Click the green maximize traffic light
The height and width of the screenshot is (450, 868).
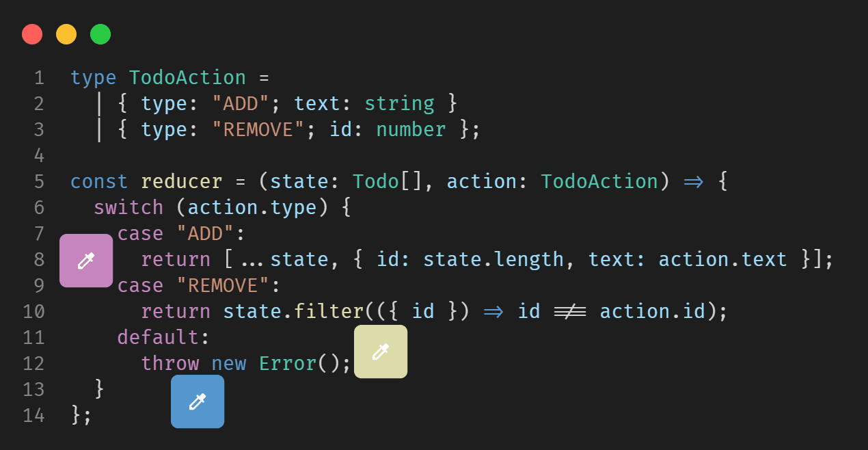(x=100, y=34)
